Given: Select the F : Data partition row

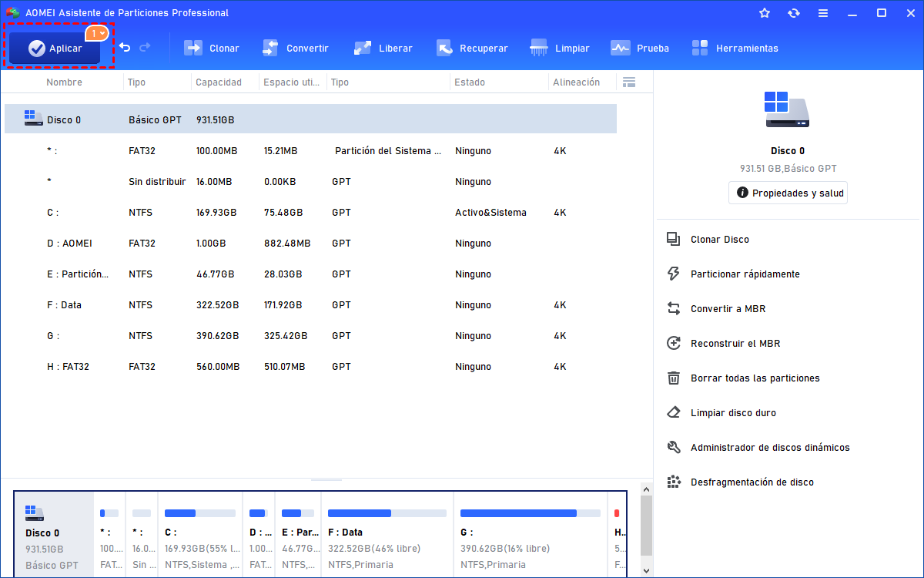Looking at the screenshot, I should click(x=310, y=305).
